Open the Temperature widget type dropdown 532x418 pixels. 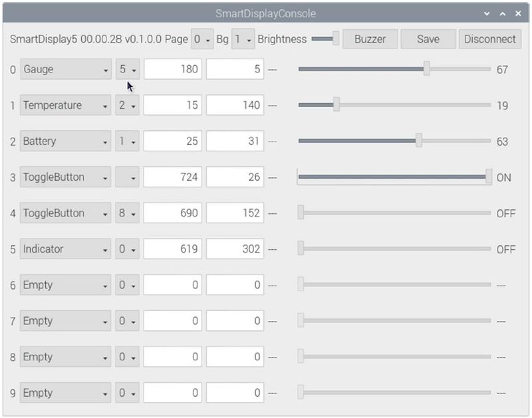click(x=65, y=105)
